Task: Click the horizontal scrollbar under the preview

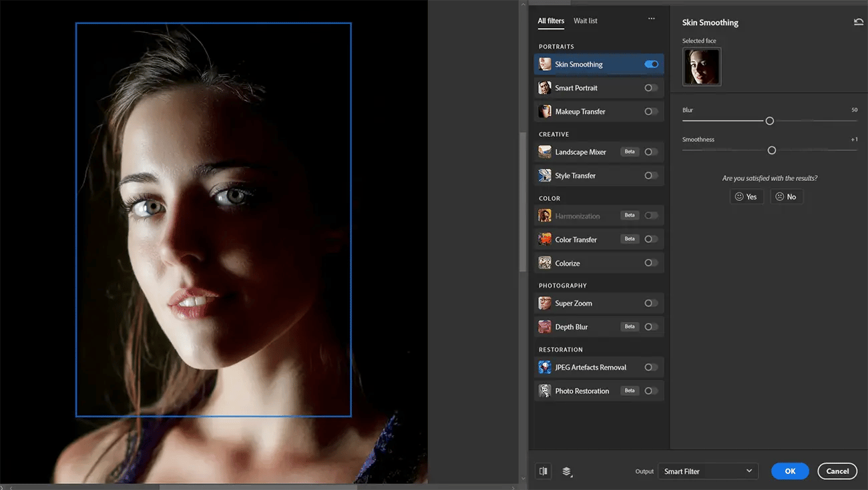Action: [x=258, y=487]
